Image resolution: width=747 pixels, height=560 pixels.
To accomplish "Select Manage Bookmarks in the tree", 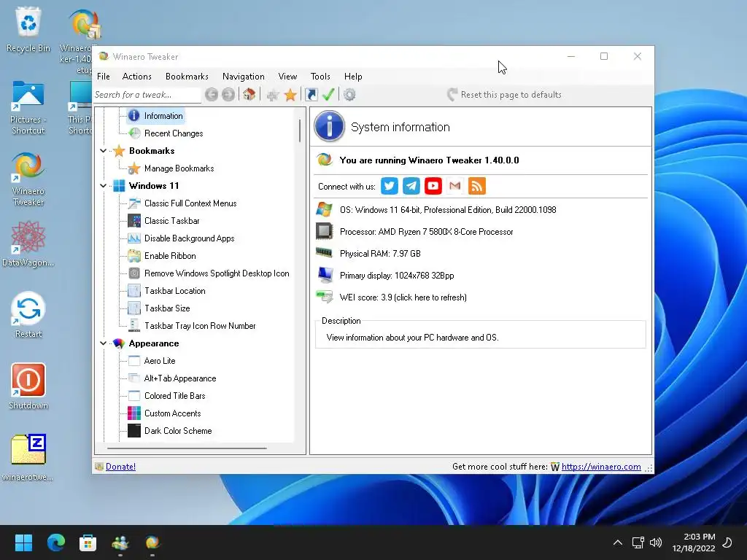I will pyautogui.click(x=179, y=168).
